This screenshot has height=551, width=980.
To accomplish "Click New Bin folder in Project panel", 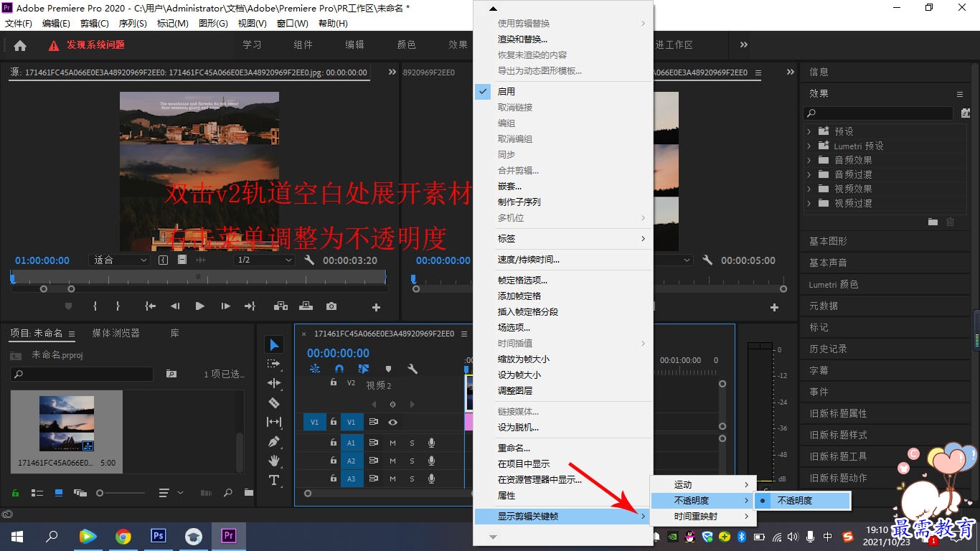I will click(x=249, y=493).
